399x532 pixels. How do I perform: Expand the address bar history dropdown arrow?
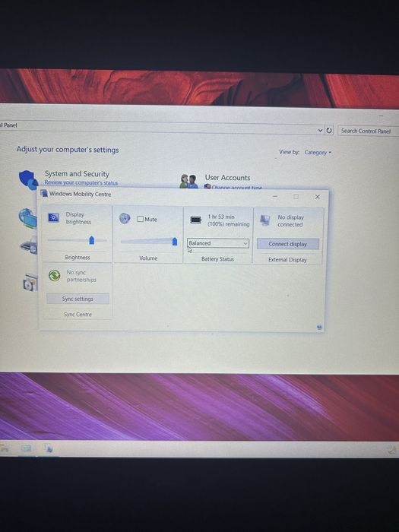(320, 130)
